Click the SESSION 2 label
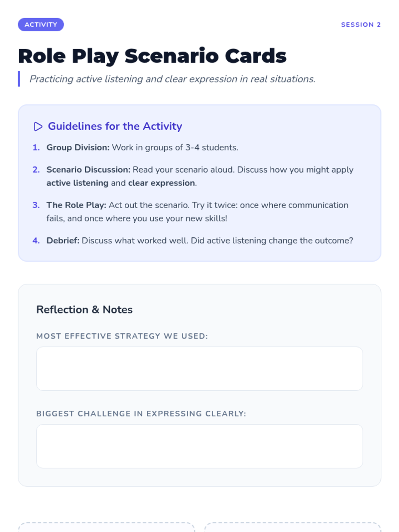The image size is (399, 532). (x=361, y=25)
